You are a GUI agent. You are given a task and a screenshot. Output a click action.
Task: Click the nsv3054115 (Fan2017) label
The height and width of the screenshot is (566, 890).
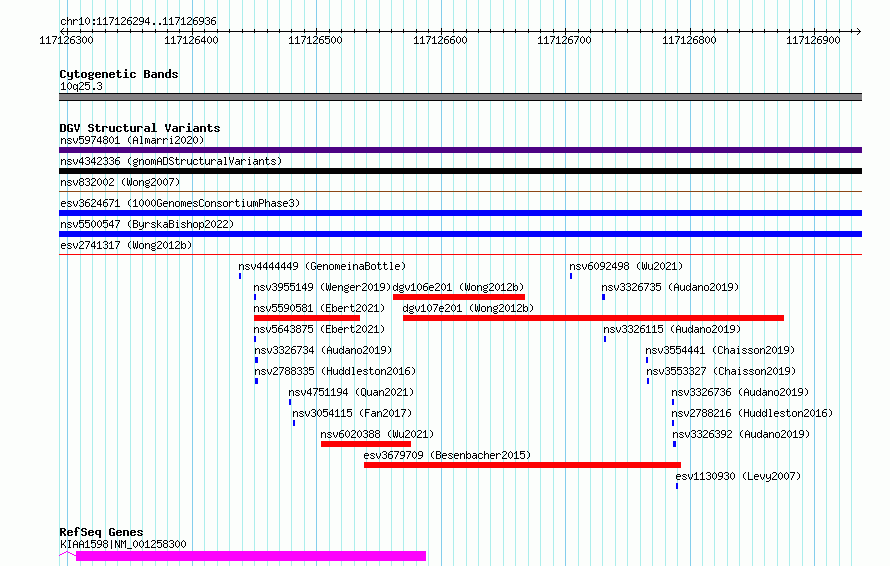[x=352, y=413]
